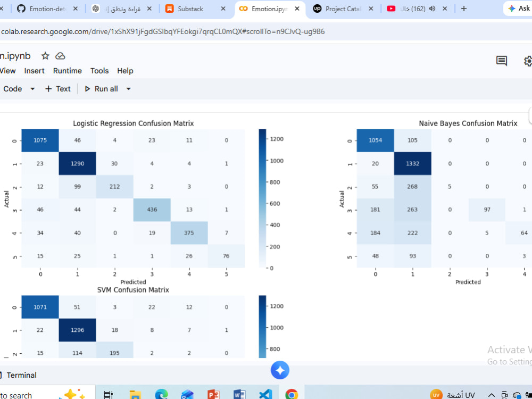The image size is (532, 399).
Task: Open the notebook comments panel icon
Action: (x=502, y=61)
